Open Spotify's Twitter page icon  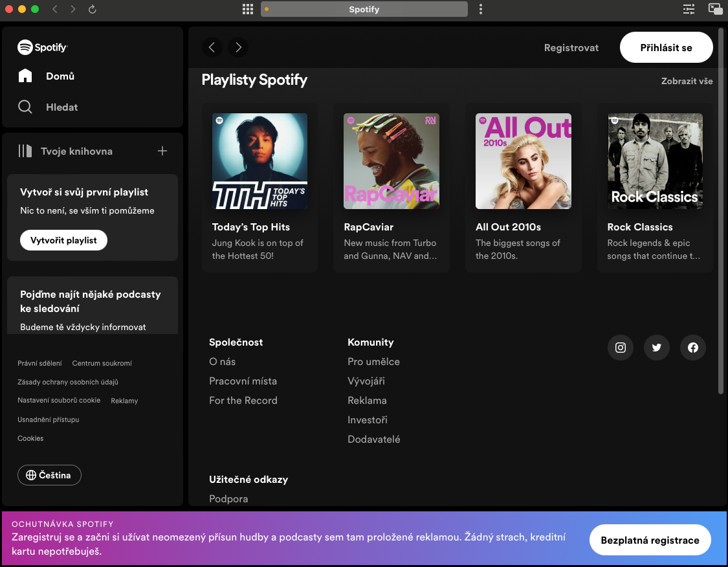click(x=656, y=348)
